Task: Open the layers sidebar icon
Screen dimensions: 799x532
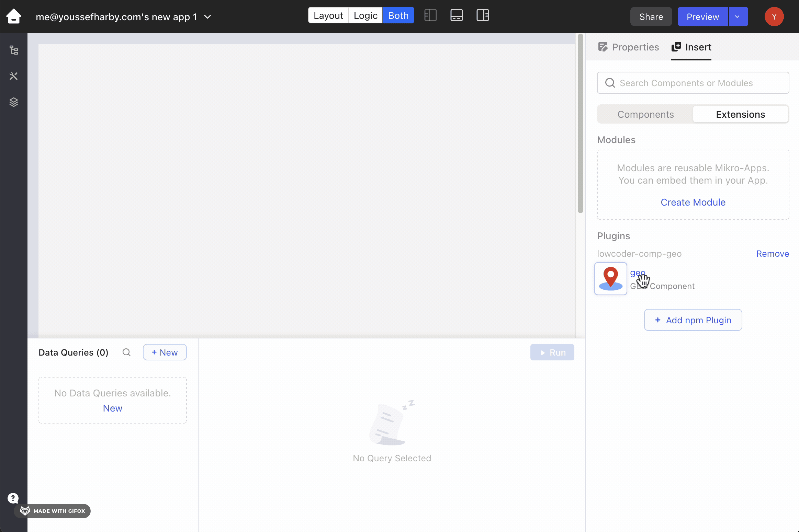Action: (14, 102)
